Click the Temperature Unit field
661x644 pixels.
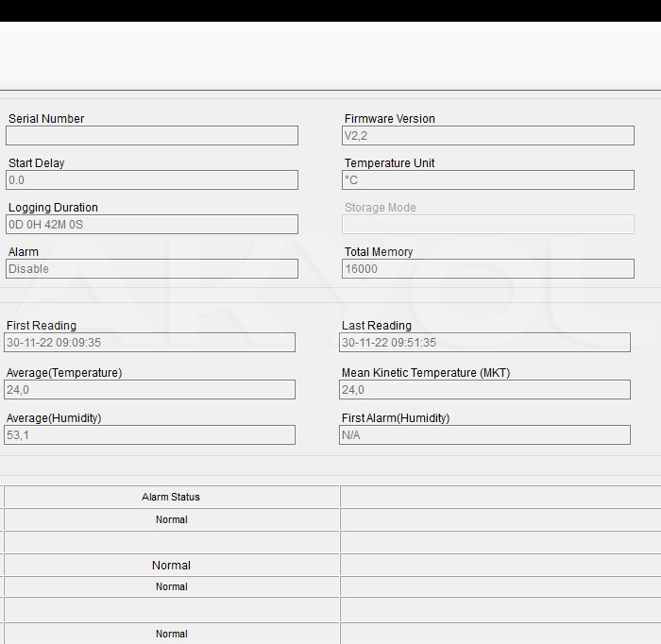487,180
